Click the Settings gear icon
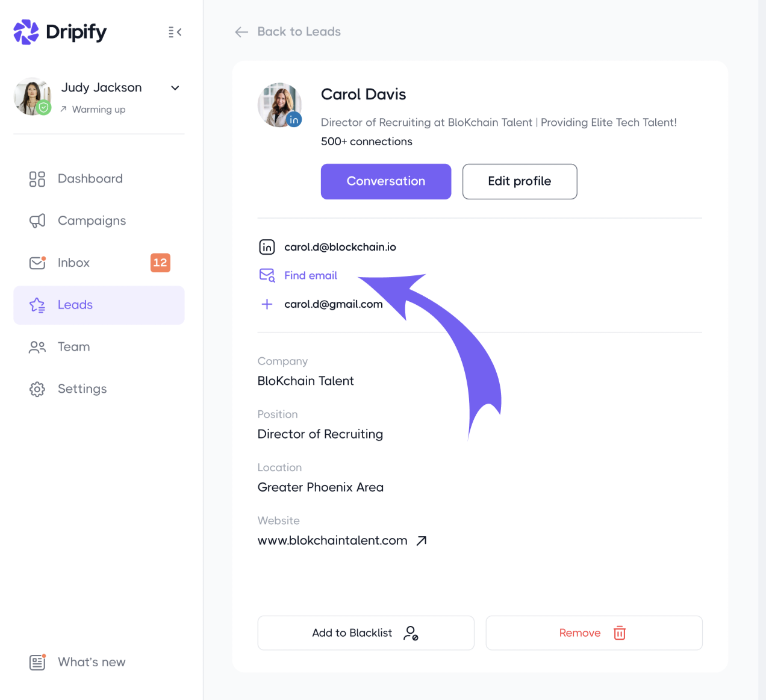The image size is (766, 700). tap(37, 389)
